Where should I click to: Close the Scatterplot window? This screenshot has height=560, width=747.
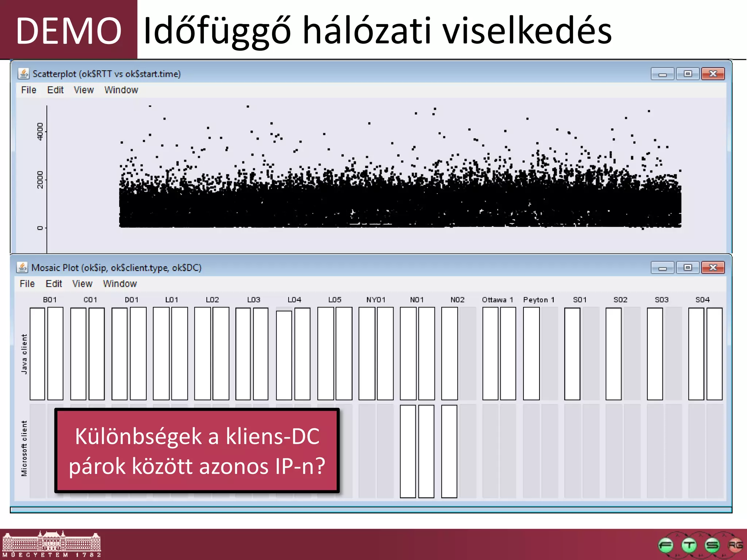pos(713,74)
